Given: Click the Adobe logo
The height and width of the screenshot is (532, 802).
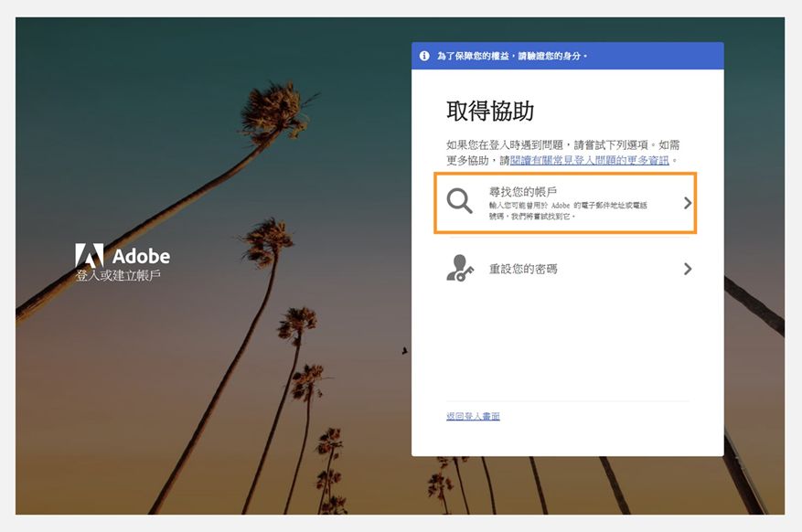Looking at the screenshot, I should pyautogui.click(x=123, y=255).
